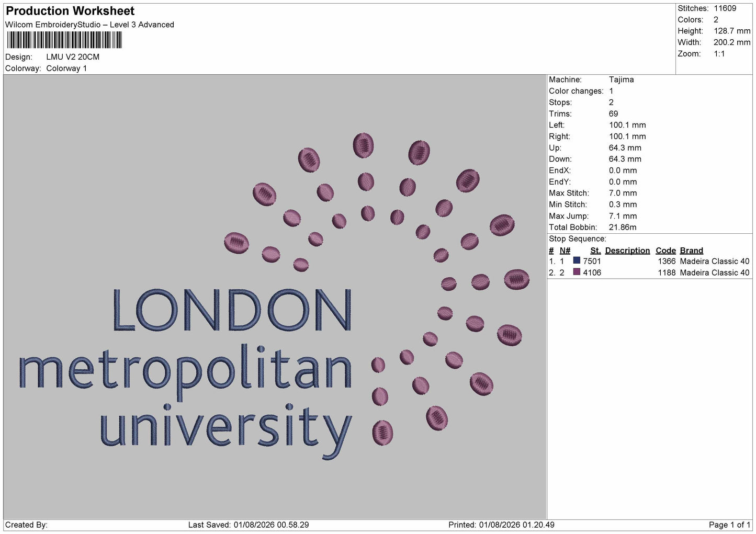The image size is (756, 534).
Task: Click the Zoom value '1:1'
Action: [x=719, y=54]
